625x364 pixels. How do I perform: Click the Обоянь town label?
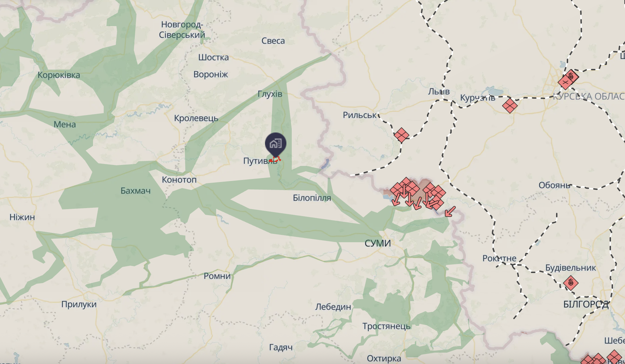click(x=554, y=185)
